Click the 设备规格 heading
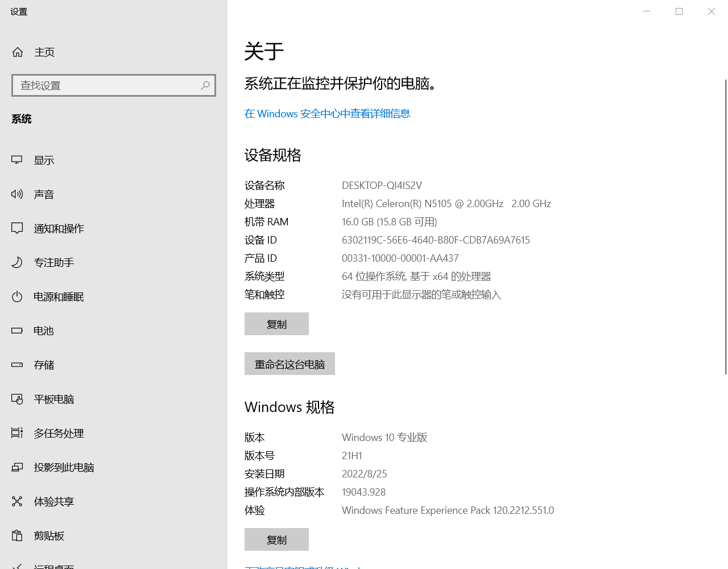This screenshot has height=569, width=728. [x=273, y=155]
